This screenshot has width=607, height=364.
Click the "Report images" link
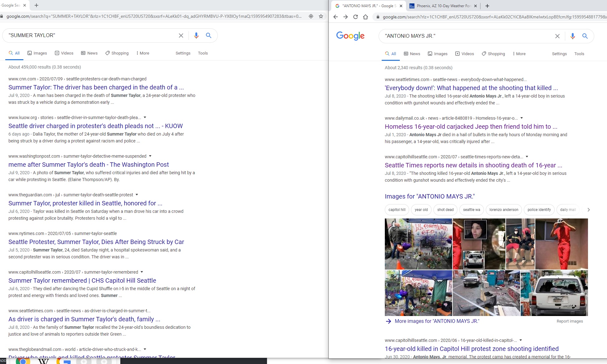[570, 321]
